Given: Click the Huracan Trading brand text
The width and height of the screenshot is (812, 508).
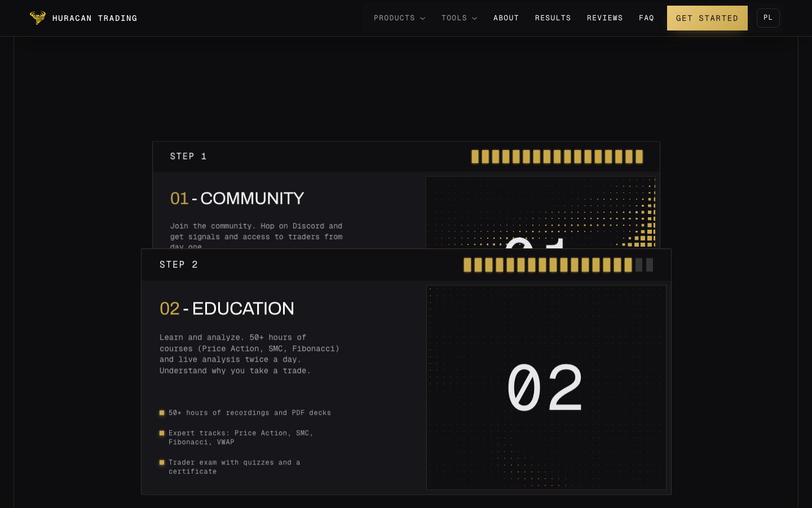Looking at the screenshot, I should click(95, 18).
